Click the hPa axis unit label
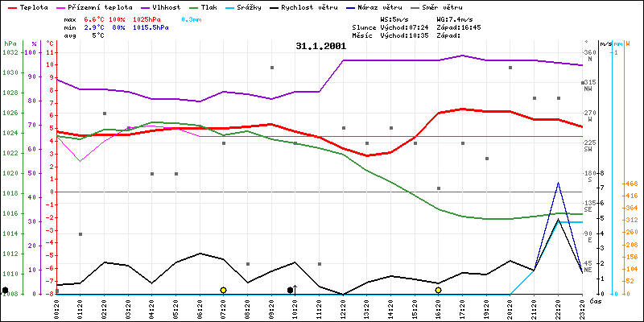This screenshot has width=644, height=322. [x=10, y=43]
